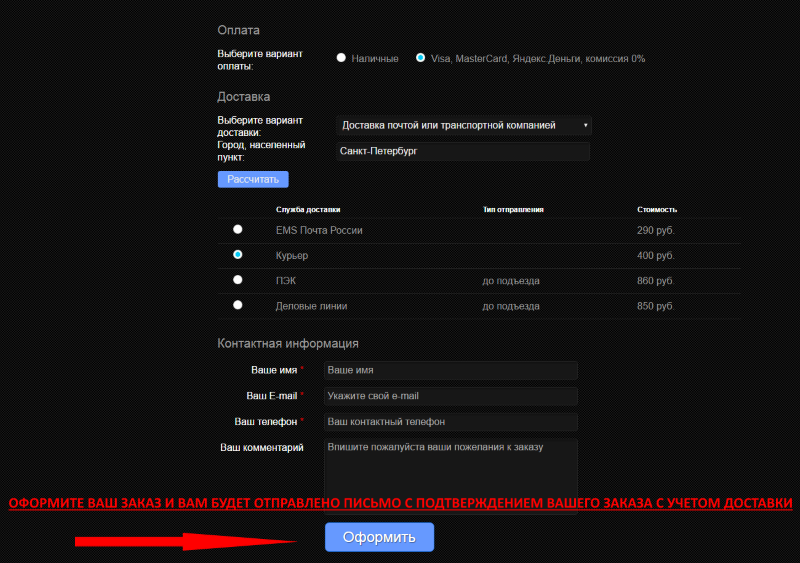
Task: Choose EMS Почта России delivery radio
Action: 238,229
